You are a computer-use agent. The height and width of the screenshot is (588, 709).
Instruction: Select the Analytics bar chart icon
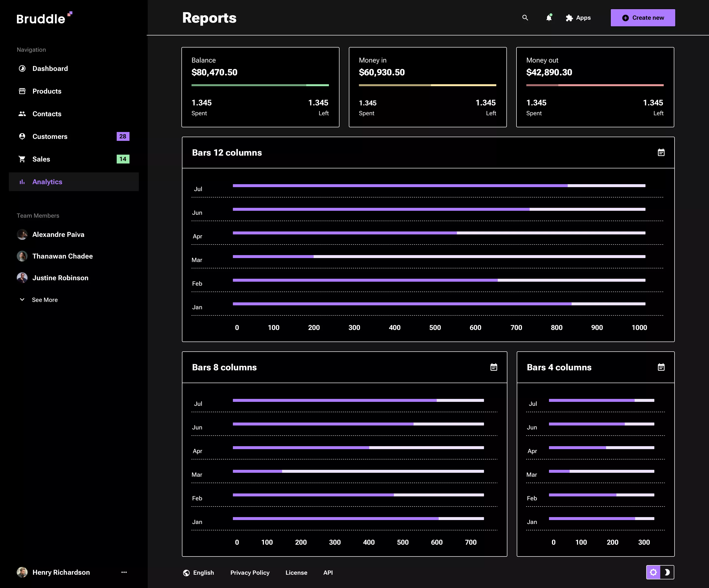tap(22, 182)
